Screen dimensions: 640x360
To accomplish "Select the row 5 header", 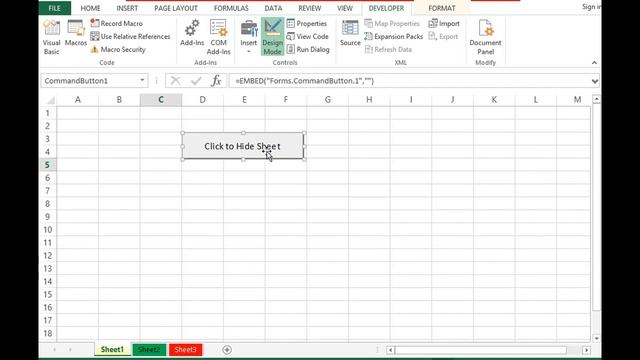I will [48, 164].
